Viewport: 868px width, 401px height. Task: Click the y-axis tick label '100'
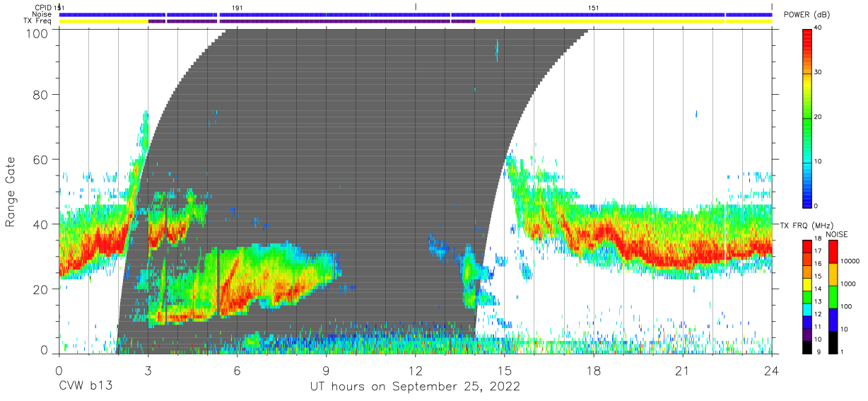tap(38, 33)
